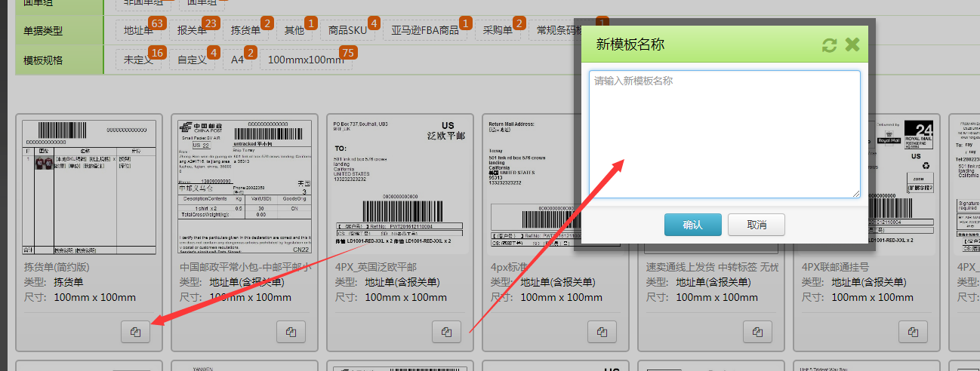This screenshot has height=371, width=980.
Task: Click the 4PX联邮通挂号 title
Action: pos(835,267)
